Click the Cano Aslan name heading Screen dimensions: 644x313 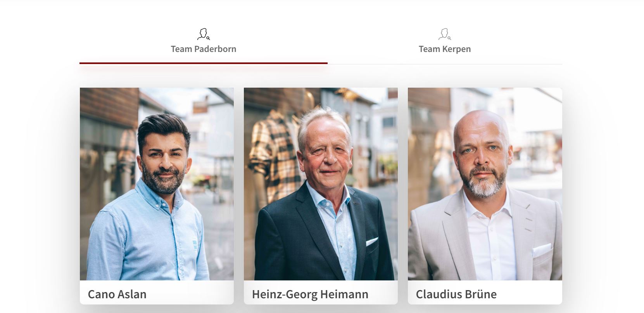coord(117,294)
